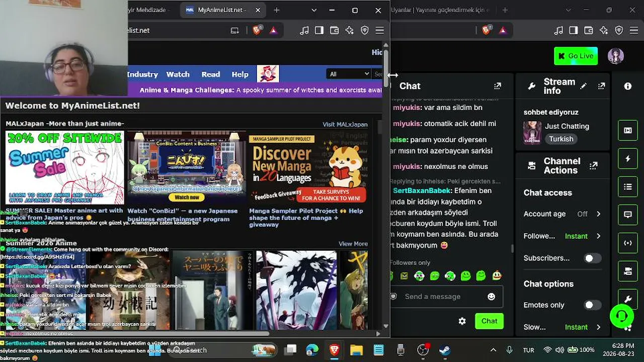This screenshot has width=644, height=362.
Task: Select the Just Chatting stream category
Action: [567, 126]
